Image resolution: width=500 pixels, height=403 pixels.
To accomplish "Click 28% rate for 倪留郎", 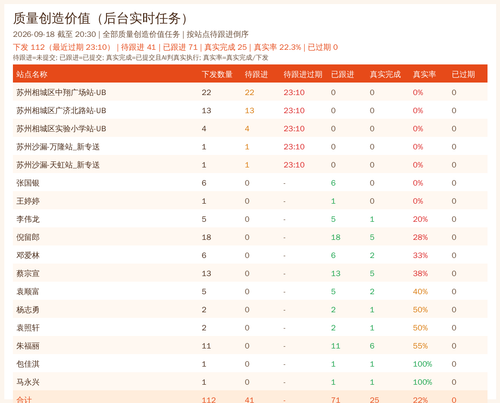I will [420, 237].
